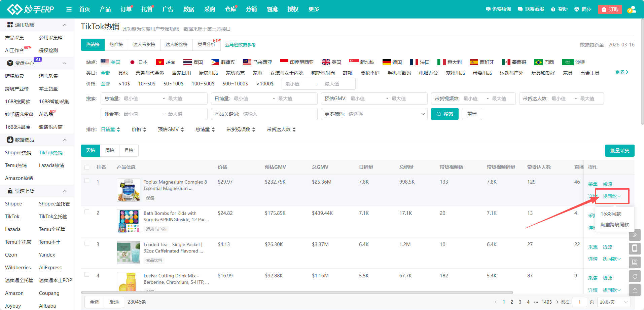Collapse the 货盘中心 sidebar section
Screen dimensions: 644x310
(x=65, y=63)
